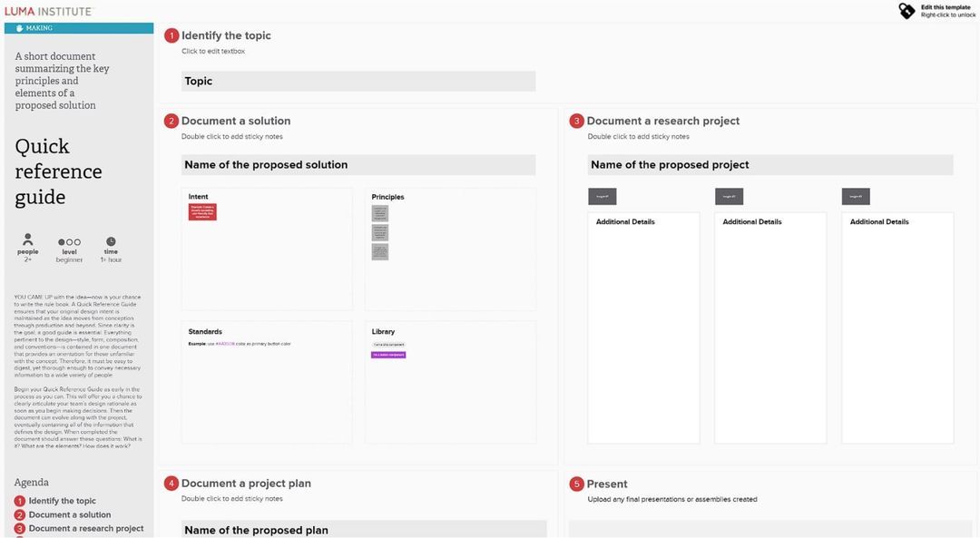Click the second dark image placeholder in research project

pos(729,196)
